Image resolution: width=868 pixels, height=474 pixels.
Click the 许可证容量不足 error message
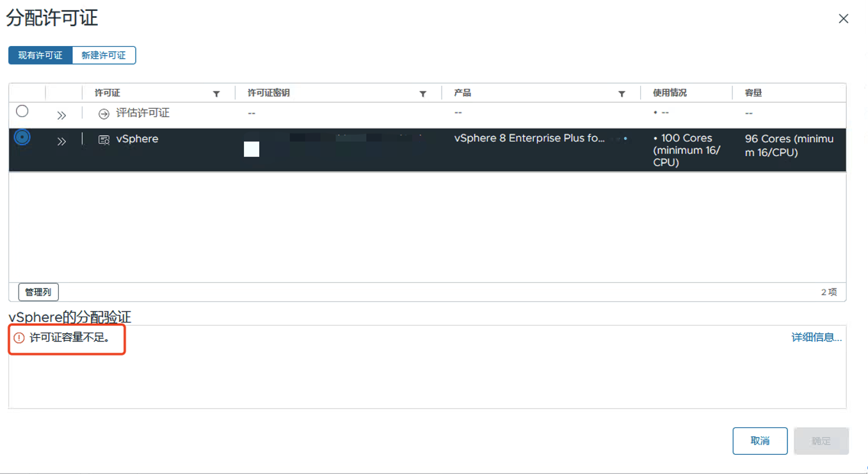tap(70, 338)
